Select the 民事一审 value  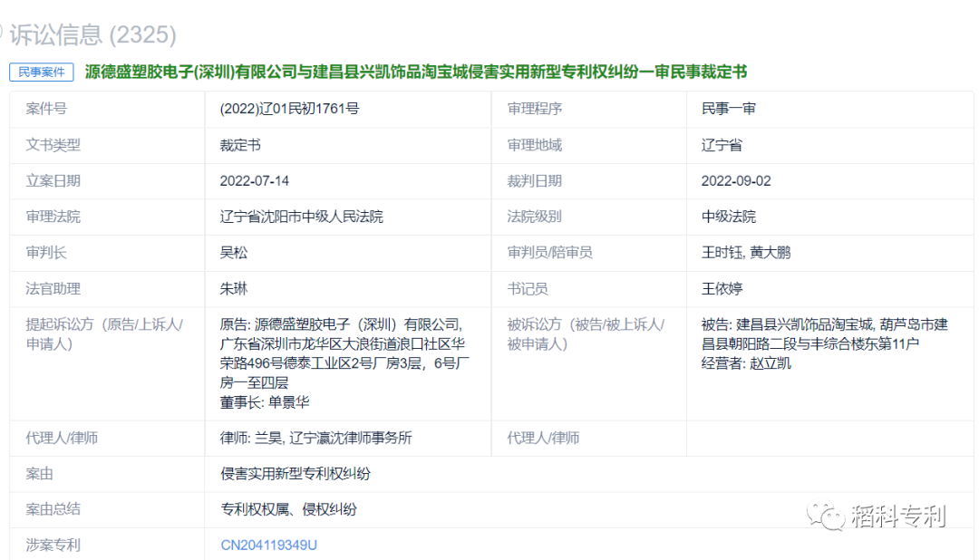pos(729,109)
